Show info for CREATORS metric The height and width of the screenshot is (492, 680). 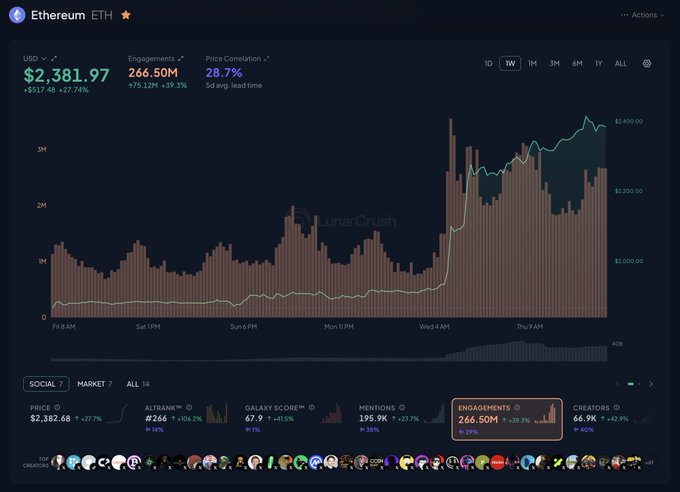point(616,407)
